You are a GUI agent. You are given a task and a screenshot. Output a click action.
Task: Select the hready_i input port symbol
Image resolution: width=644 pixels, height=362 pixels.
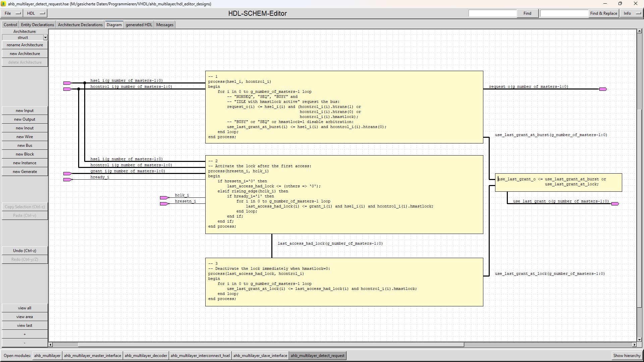67,180
